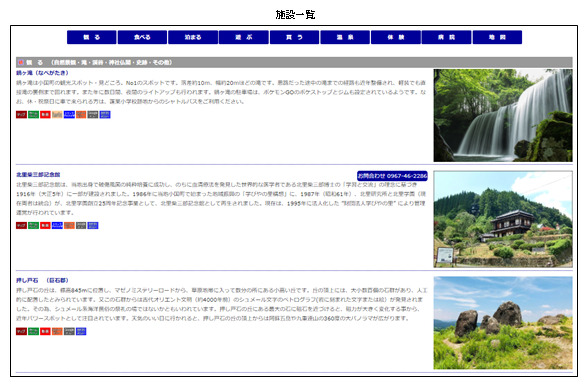Image resolution: width=588 pixels, height=388 pixels.
Task: Click the gray Google badge under 鍋ヶ滝
Action: pyautogui.click(x=93, y=115)
